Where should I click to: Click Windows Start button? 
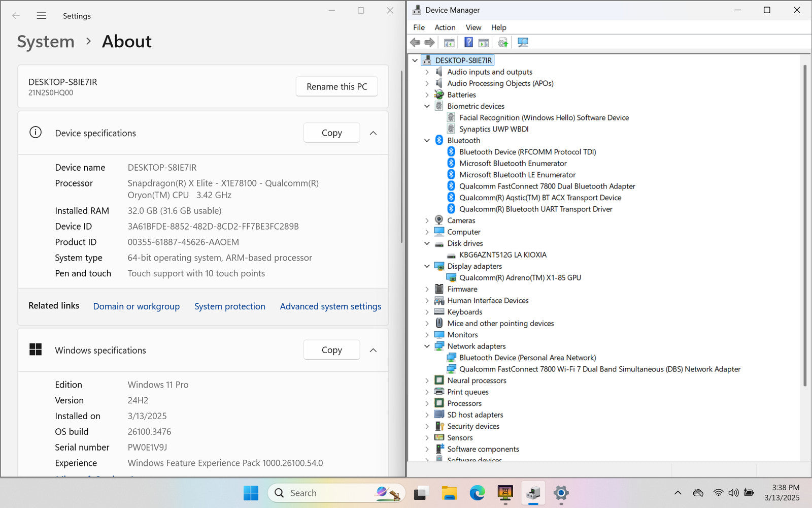pos(251,493)
